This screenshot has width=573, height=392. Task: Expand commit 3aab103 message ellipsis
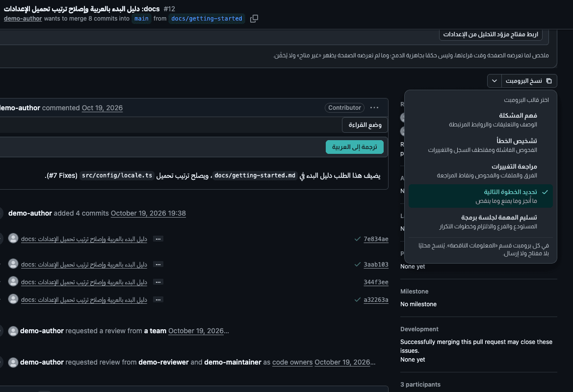coord(158,264)
